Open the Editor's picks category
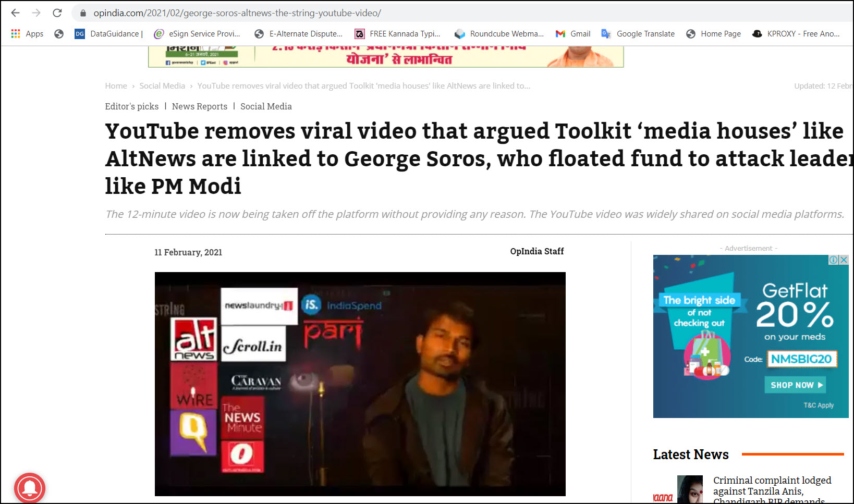The height and width of the screenshot is (504, 854). click(132, 106)
